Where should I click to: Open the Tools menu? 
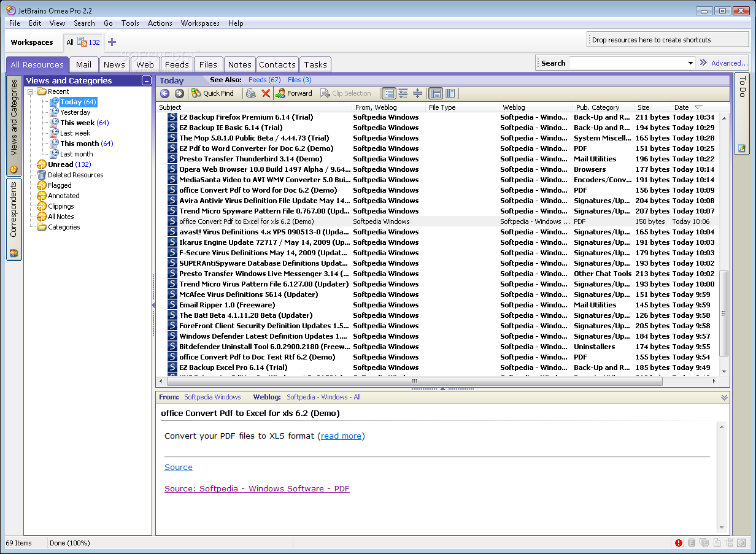tap(130, 23)
